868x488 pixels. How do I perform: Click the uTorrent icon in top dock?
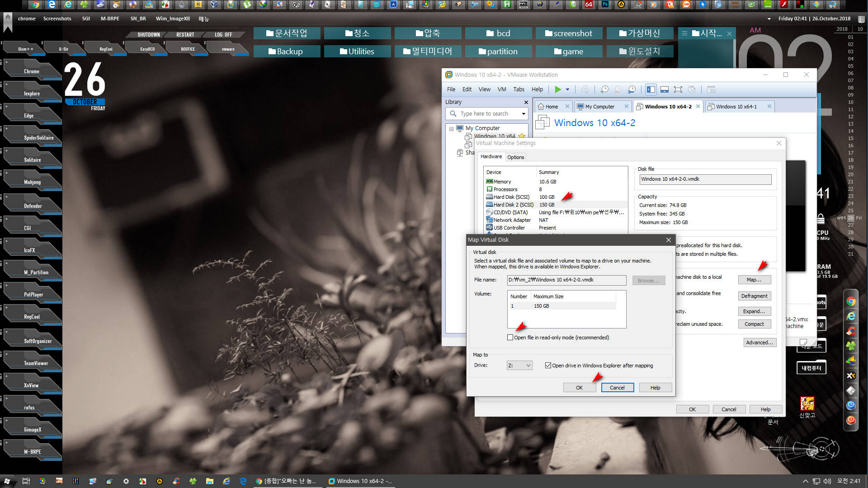(247, 5)
